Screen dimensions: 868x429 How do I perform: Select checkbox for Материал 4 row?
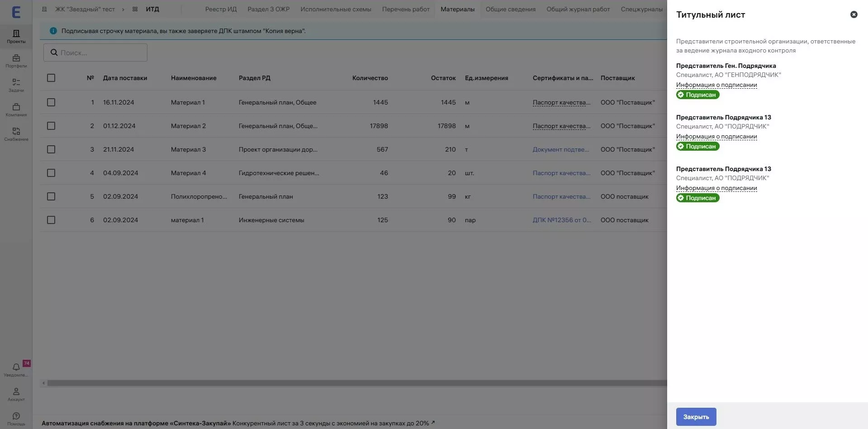click(x=51, y=173)
